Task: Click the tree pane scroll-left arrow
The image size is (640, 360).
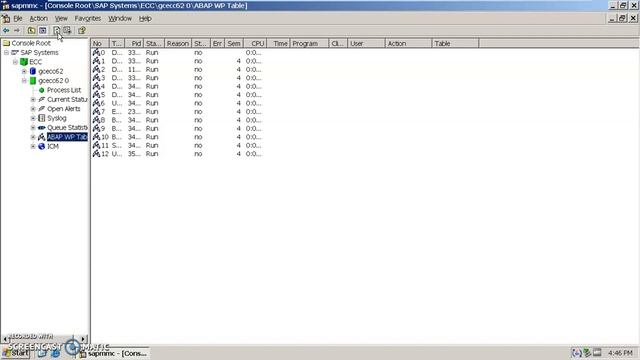Action: 5,339
